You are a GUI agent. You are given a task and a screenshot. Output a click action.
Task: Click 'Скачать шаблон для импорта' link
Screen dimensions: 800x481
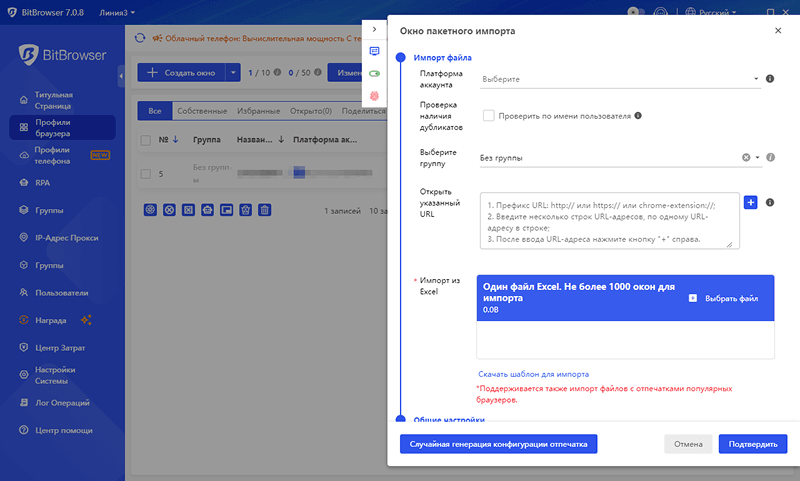click(x=533, y=374)
